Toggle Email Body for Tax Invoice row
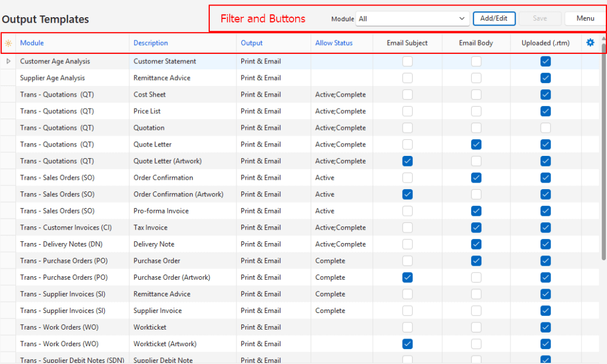Image resolution: width=607 pixels, height=364 pixels. (x=476, y=227)
